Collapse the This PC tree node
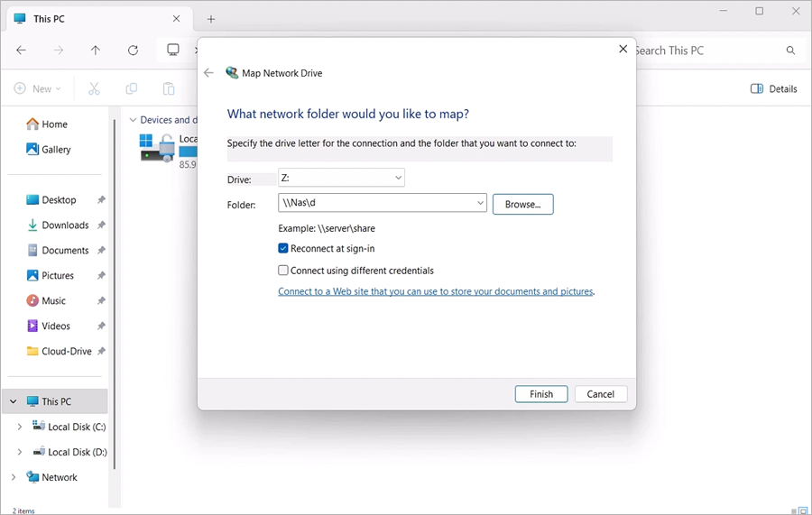This screenshot has width=812, height=515. (14, 401)
